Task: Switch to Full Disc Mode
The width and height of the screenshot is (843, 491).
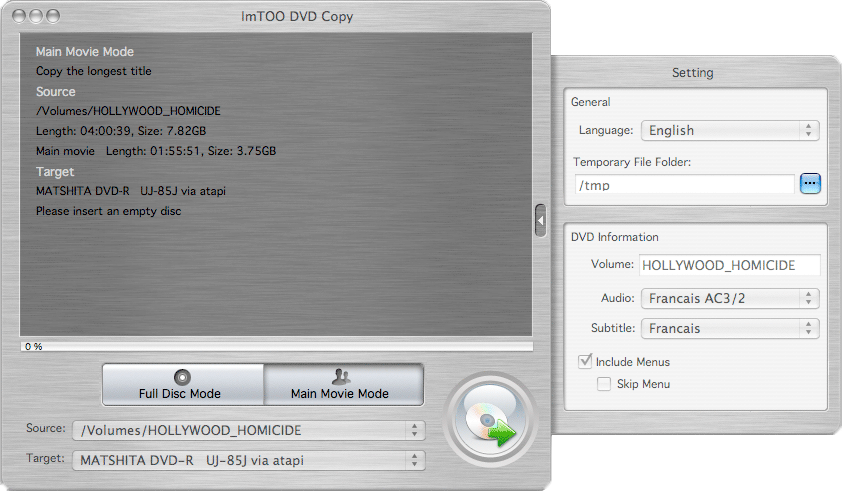Action: tap(183, 385)
